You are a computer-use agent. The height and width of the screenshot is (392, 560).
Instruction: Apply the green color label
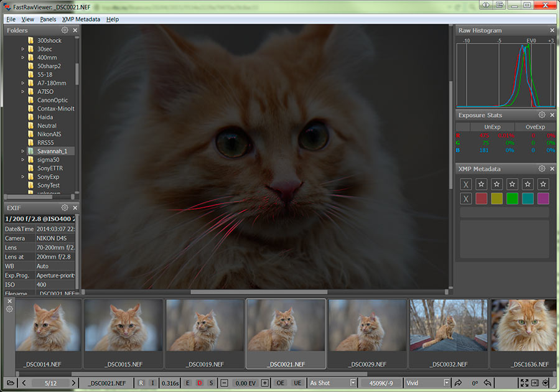tap(512, 198)
